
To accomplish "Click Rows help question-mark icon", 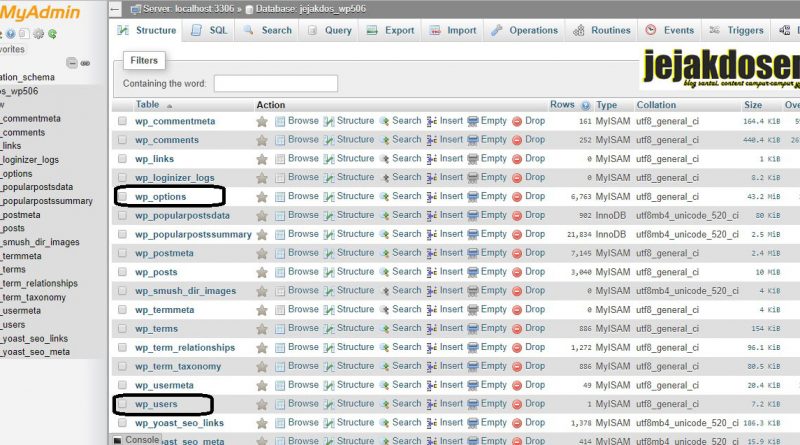I will (x=585, y=106).
